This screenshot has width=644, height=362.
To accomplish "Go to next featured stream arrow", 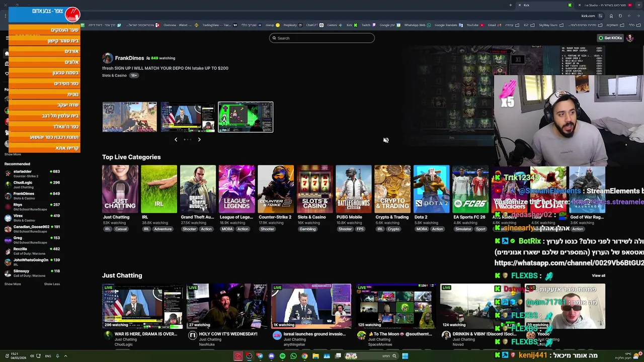I will click(x=199, y=140).
